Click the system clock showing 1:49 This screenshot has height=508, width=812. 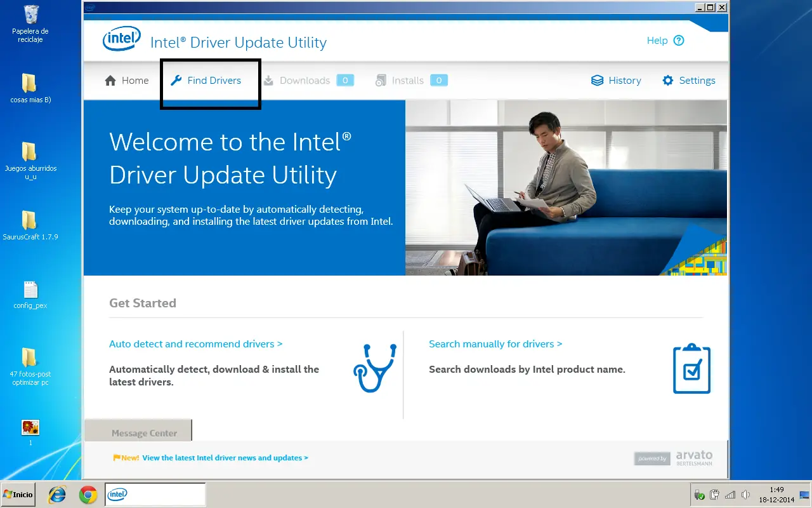click(776, 495)
